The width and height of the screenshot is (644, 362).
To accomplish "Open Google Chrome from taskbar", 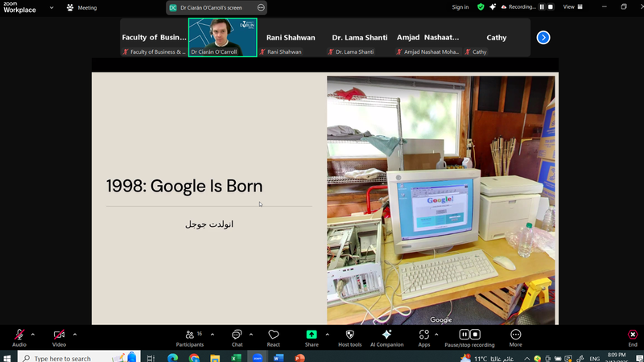I will click(194, 358).
